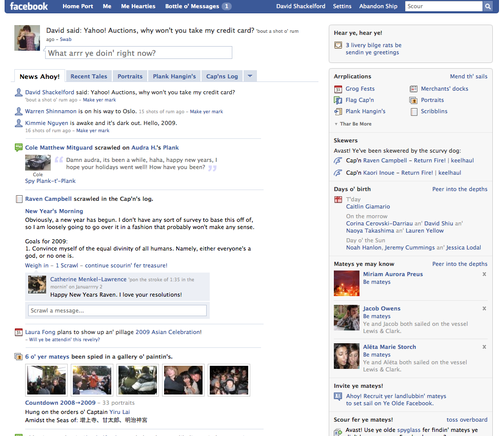The width and height of the screenshot is (500, 436).
Task: Click Be mateys under Jacob Owens
Action: point(376,316)
